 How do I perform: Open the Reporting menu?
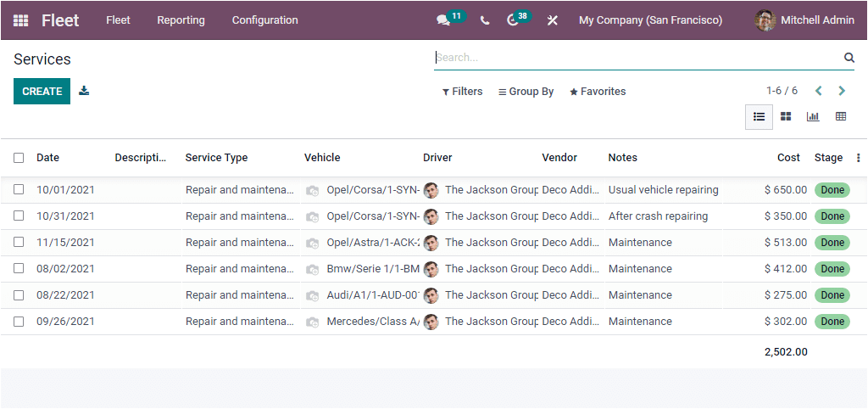[x=181, y=20]
